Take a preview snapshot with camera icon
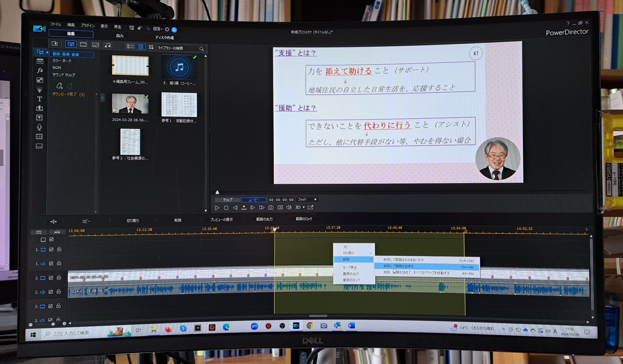623x364 pixels. [271, 208]
